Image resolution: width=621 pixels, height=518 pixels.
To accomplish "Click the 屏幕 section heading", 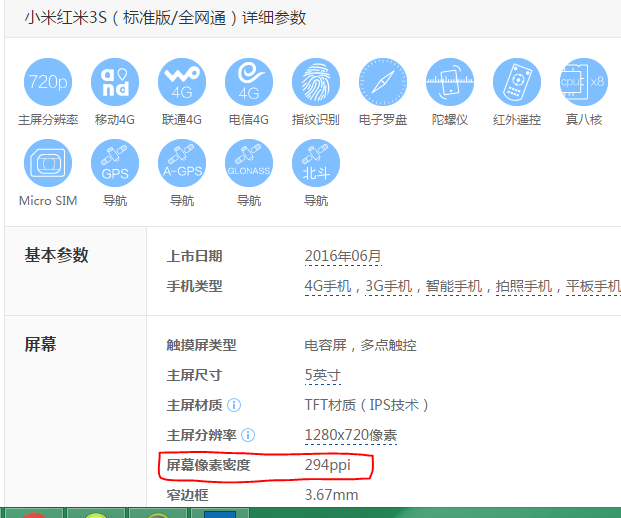I will pos(40,344).
